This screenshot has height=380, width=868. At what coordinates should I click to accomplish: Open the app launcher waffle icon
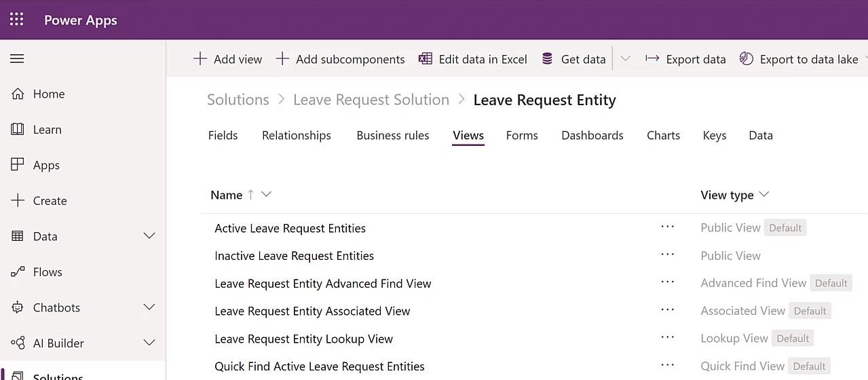(17, 20)
